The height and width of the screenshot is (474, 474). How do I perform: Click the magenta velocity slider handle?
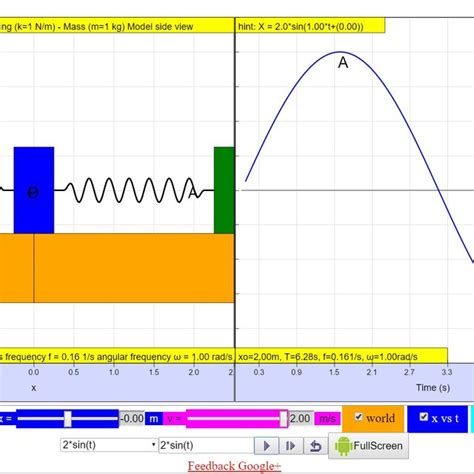coord(283,419)
